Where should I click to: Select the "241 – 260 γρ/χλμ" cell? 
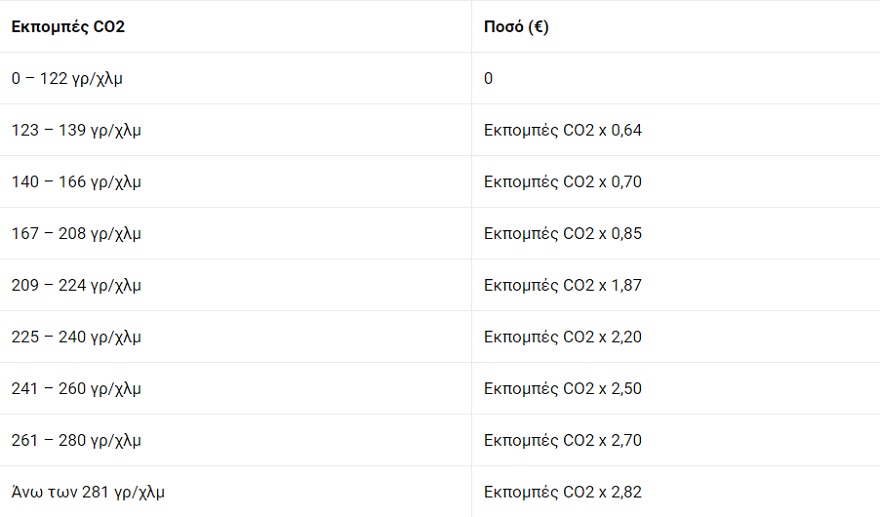pyautogui.click(x=76, y=389)
